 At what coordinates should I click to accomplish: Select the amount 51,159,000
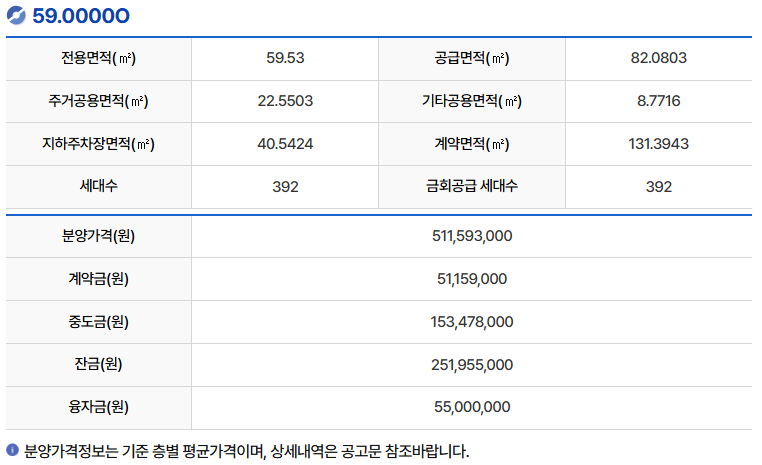point(472,278)
